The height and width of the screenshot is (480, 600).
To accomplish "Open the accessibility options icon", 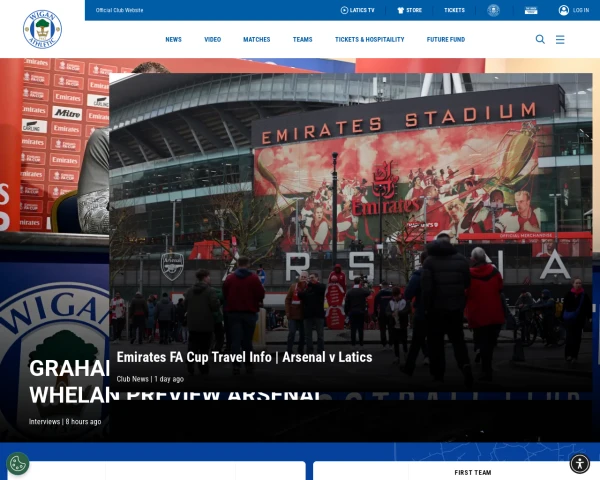I will tap(579, 464).
